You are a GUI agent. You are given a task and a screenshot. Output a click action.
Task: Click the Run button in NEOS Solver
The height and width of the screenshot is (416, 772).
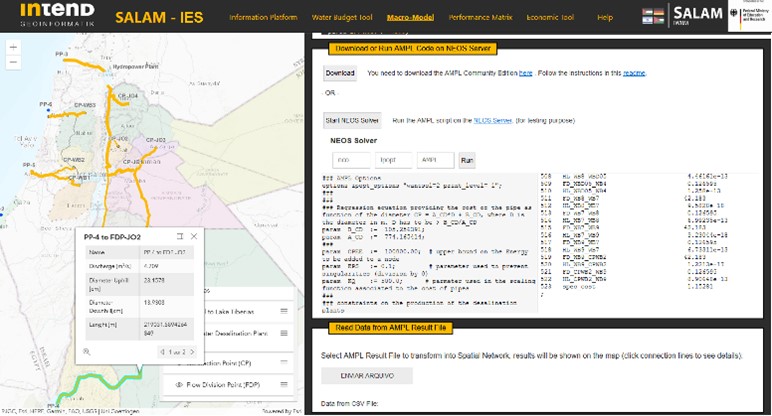[x=467, y=160]
